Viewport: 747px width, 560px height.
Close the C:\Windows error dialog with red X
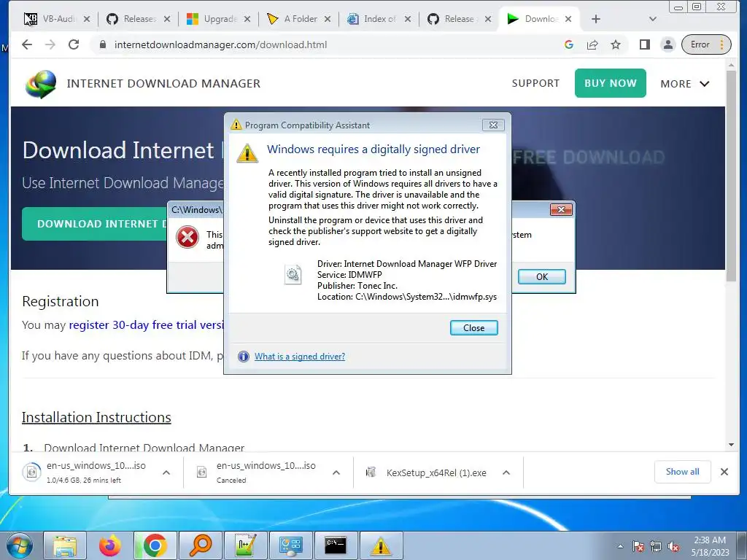pos(561,209)
